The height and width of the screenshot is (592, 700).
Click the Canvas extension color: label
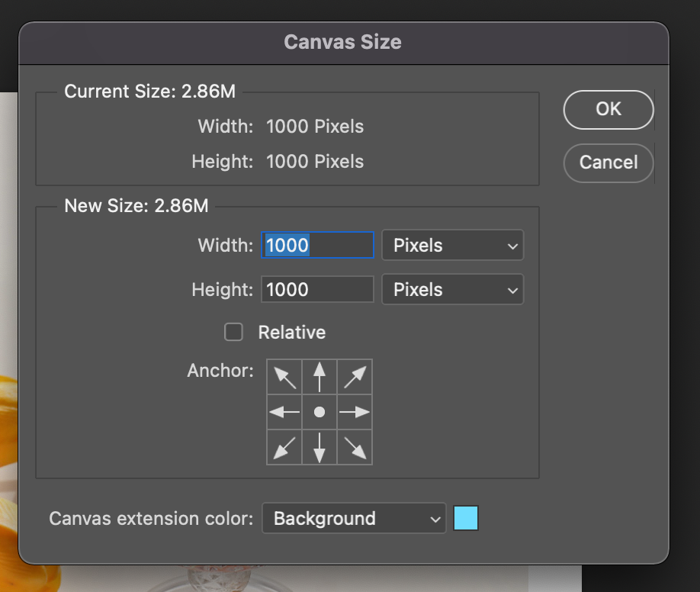[151, 519]
